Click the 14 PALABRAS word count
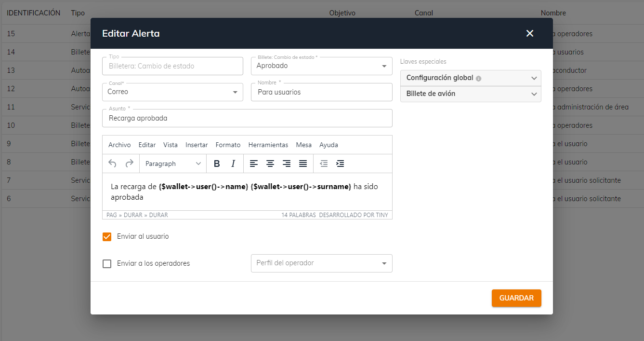This screenshot has height=341, width=644. (x=299, y=215)
